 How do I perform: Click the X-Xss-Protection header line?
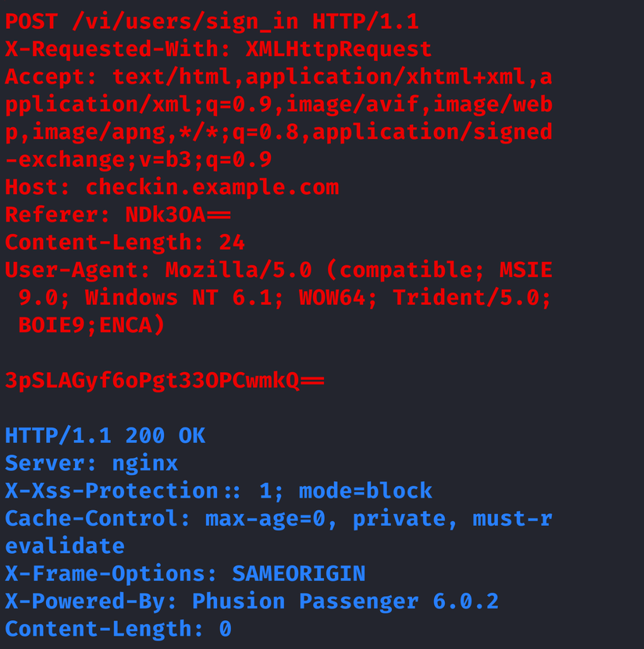point(219,491)
